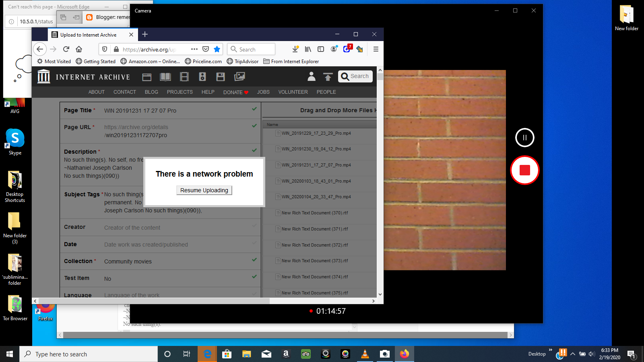Open extension with red 7 badge

pos(347,49)
